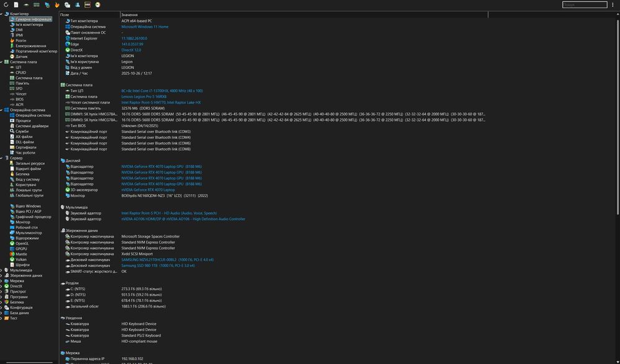Expand the Програми tree node
620x364 pixels.
pos(2,297)
